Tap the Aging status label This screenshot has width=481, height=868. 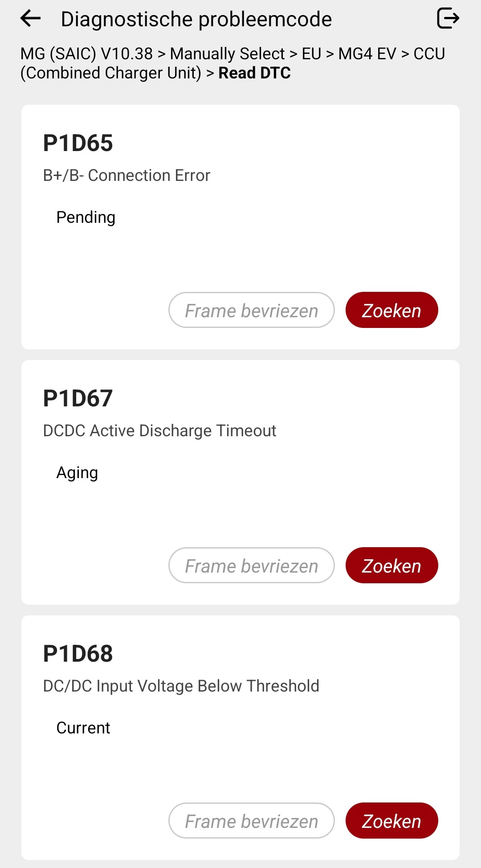77,473
